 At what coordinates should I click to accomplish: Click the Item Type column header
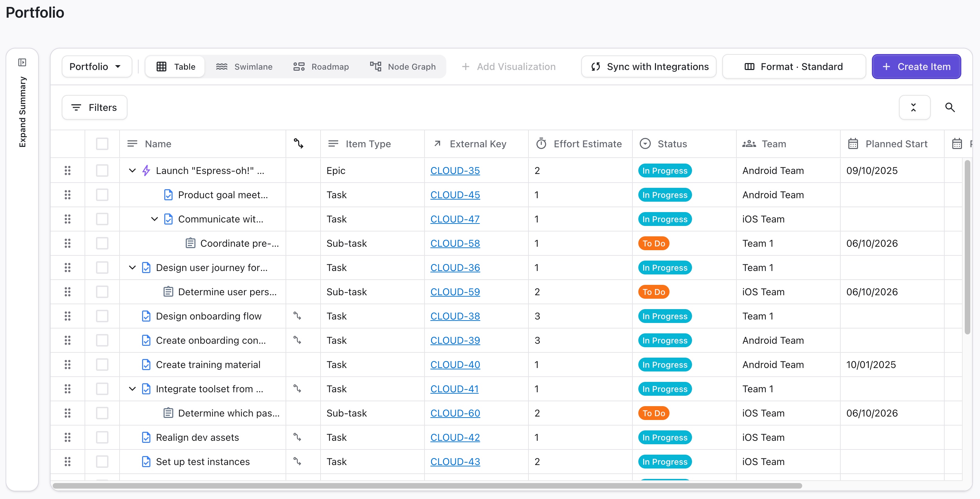coord(372,144)
